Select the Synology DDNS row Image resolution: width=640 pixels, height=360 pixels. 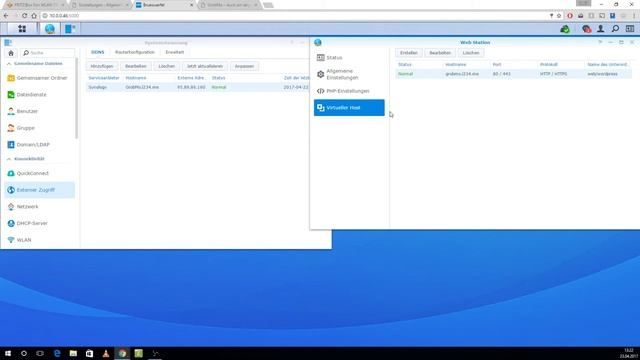[x=198, y=87]
